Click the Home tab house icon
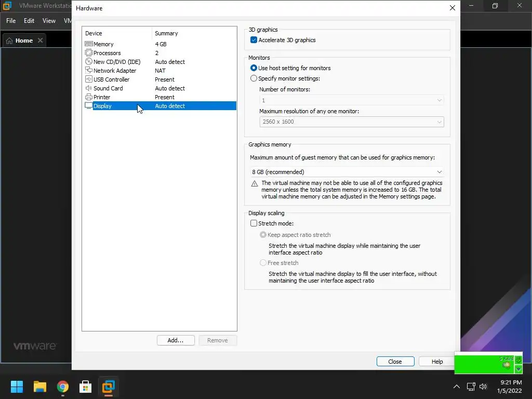The width and height of the screenshot is (532, 399). tap(9, 41)
